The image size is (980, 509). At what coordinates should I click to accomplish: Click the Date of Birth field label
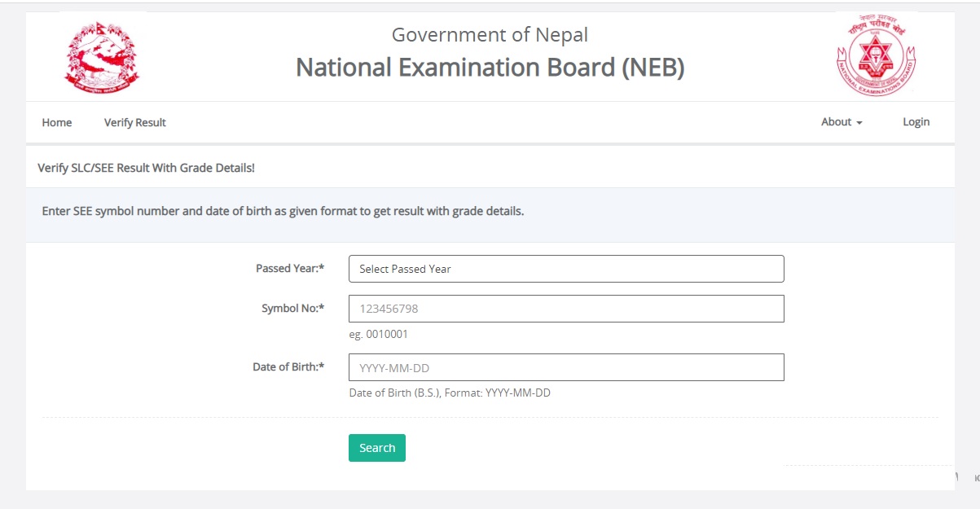[288, 367]
